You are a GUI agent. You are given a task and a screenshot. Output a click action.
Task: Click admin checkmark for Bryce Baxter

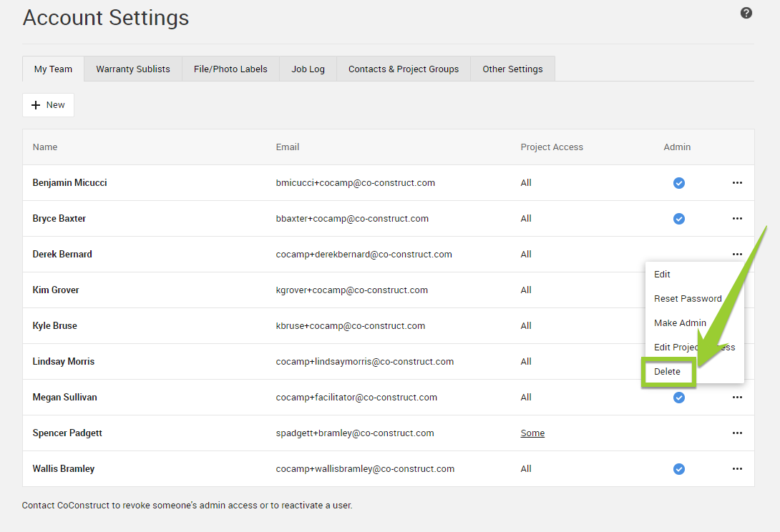[678, 219]
